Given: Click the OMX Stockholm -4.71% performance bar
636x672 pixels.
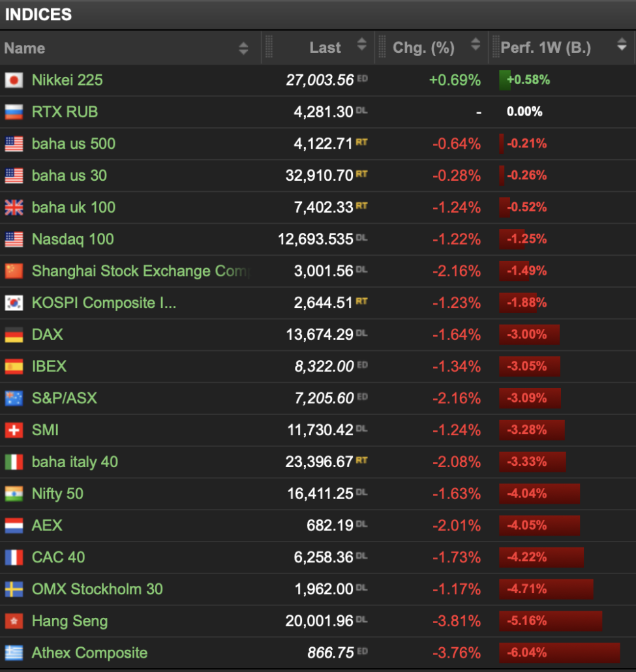Looking at the screenshot, I should click(546, 589).
